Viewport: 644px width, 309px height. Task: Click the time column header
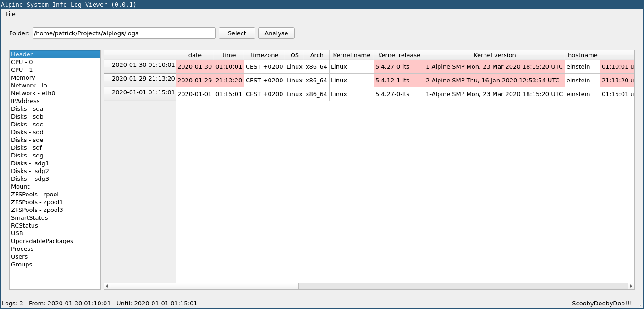pyautogui.click(x=229, y=55)
